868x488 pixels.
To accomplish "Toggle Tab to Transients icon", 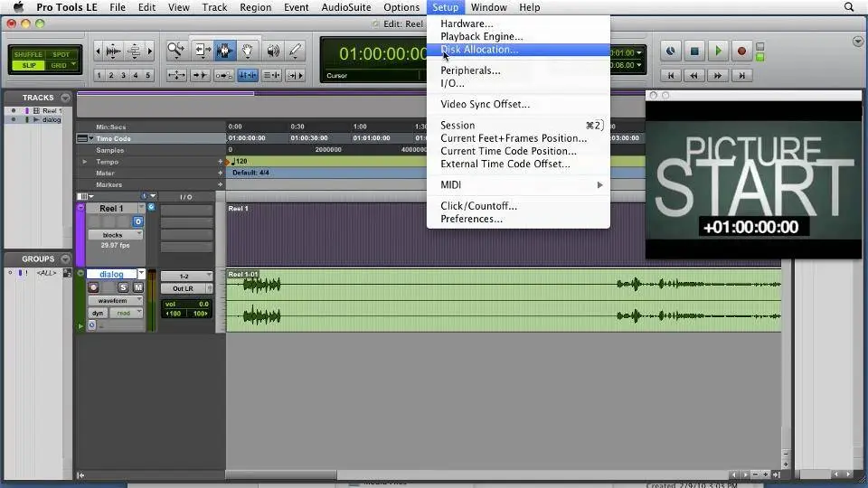I will pyautogui.click(x=200, y=75).
